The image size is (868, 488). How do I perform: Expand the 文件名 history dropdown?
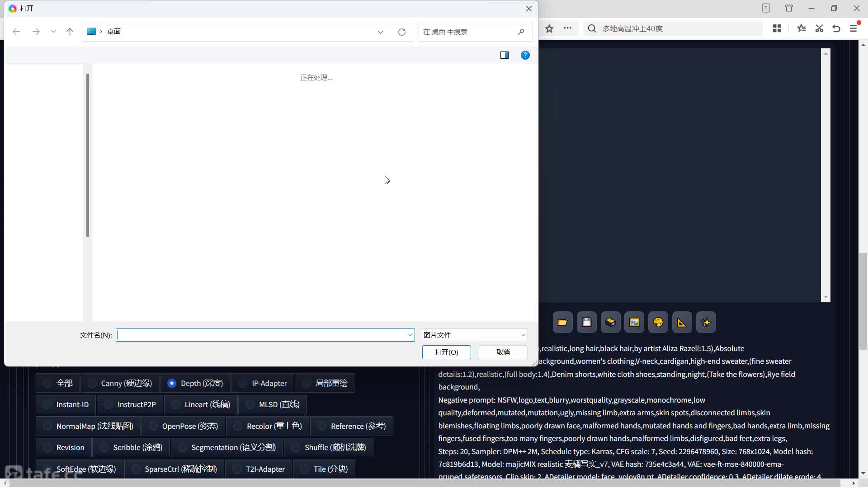(x=410, y=335)
